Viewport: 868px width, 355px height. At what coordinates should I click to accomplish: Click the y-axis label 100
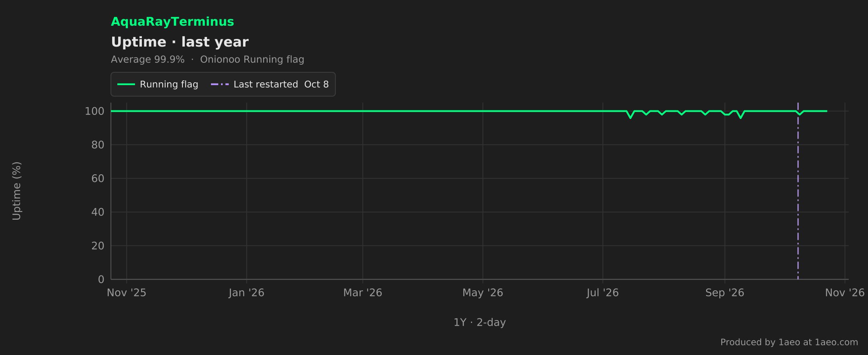[94, 111]
